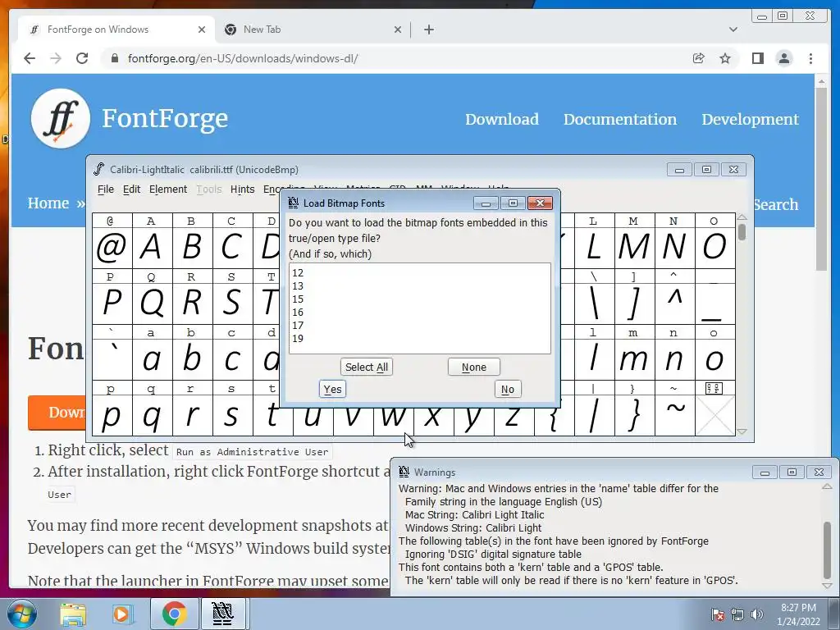Click the share page icon in address bar
Viewport: 840px width, 630px height.
point(698,58)
